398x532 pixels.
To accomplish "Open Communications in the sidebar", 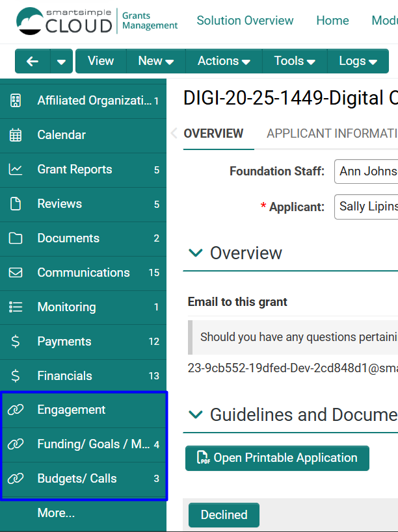I will pyautogui.click(x=83, y=273).
